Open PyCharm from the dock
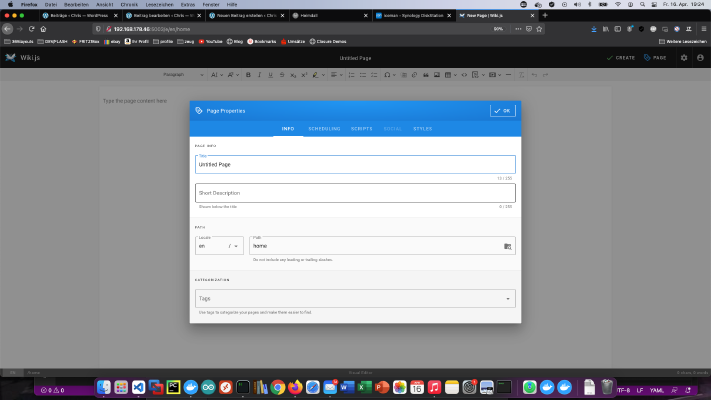The width and height of the screenshot is (711, 400). point(173,387)
